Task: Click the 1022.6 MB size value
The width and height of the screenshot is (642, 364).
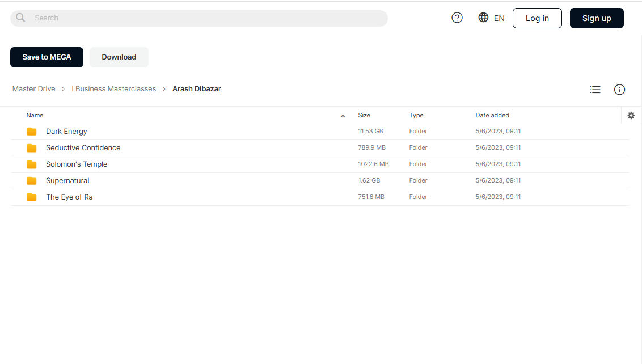Action: 373,164
